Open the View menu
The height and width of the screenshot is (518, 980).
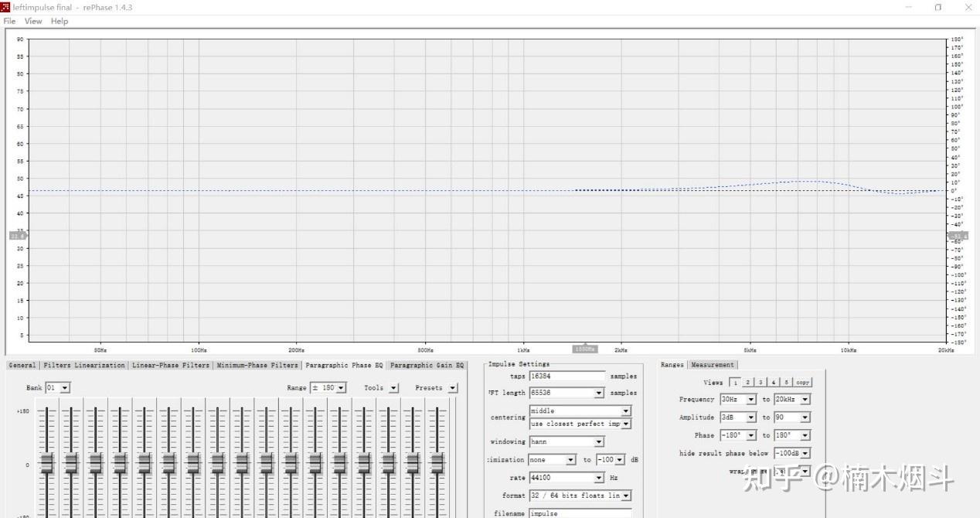tap(33, 21)
